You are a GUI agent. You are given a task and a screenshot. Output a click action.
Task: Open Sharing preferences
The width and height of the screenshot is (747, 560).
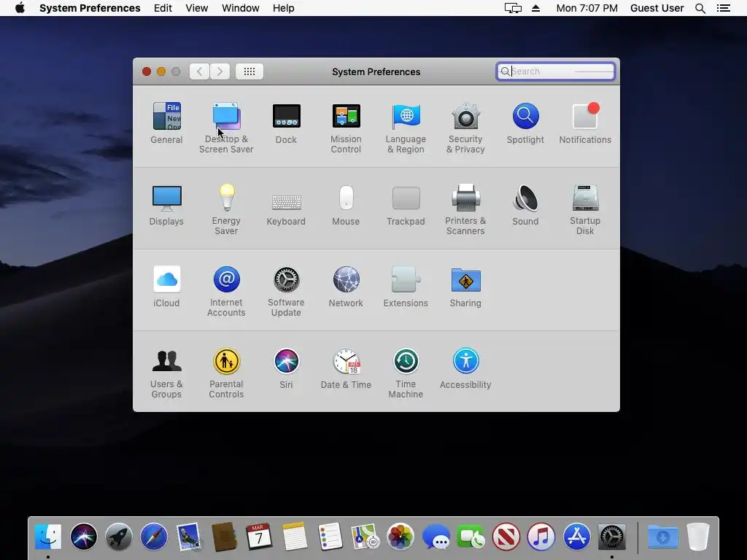click(x=465, y=287)
